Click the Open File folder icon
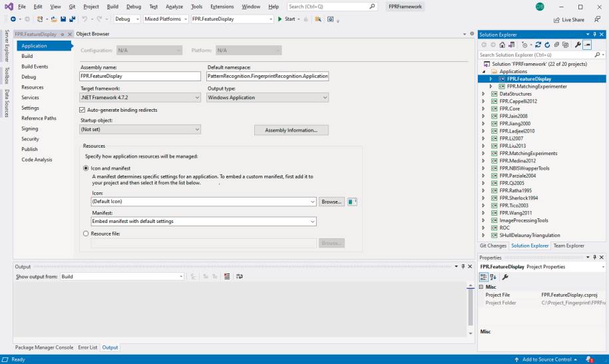 [x=54, y=19]
